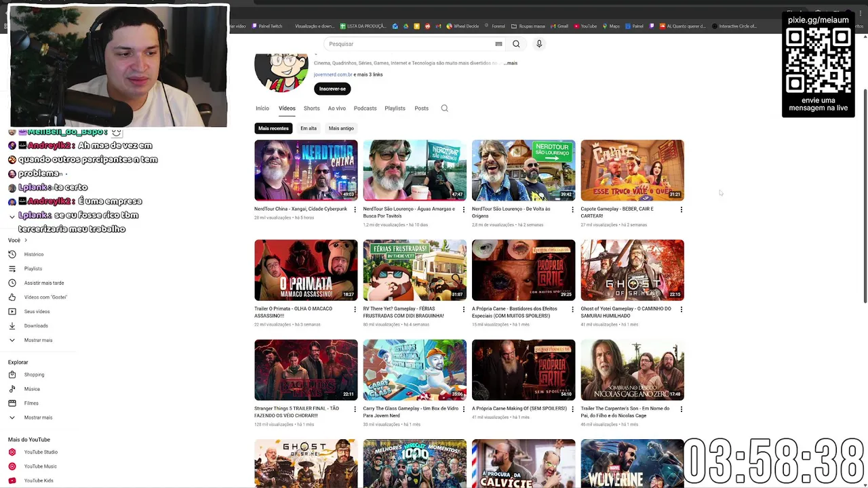Open the Interactive Circle of... bookmark

tap(734, 26)
